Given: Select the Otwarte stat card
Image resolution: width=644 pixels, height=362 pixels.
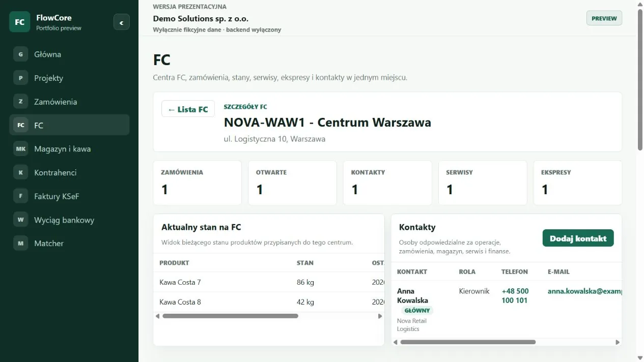Looking at the screenshot, I should click(292, 183).
